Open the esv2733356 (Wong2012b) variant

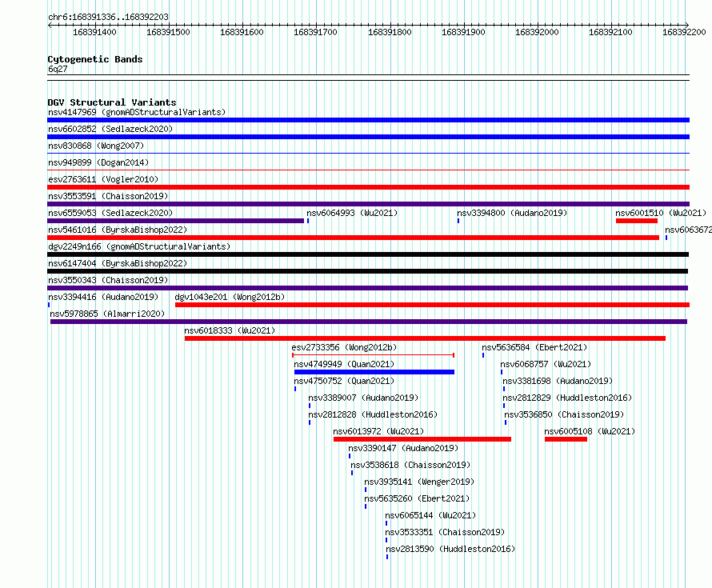[344, 347]
